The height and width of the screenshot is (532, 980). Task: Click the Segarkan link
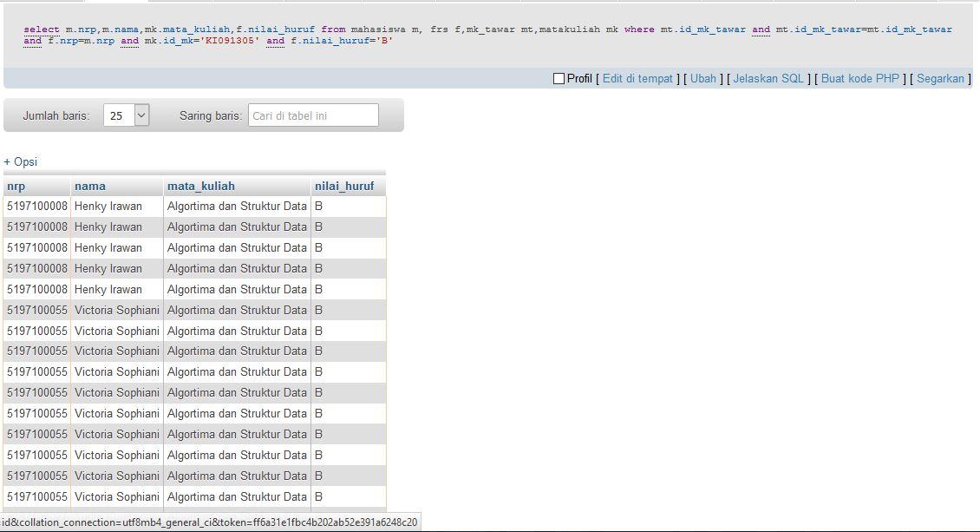pyautogui.click(x=941, y=79)
